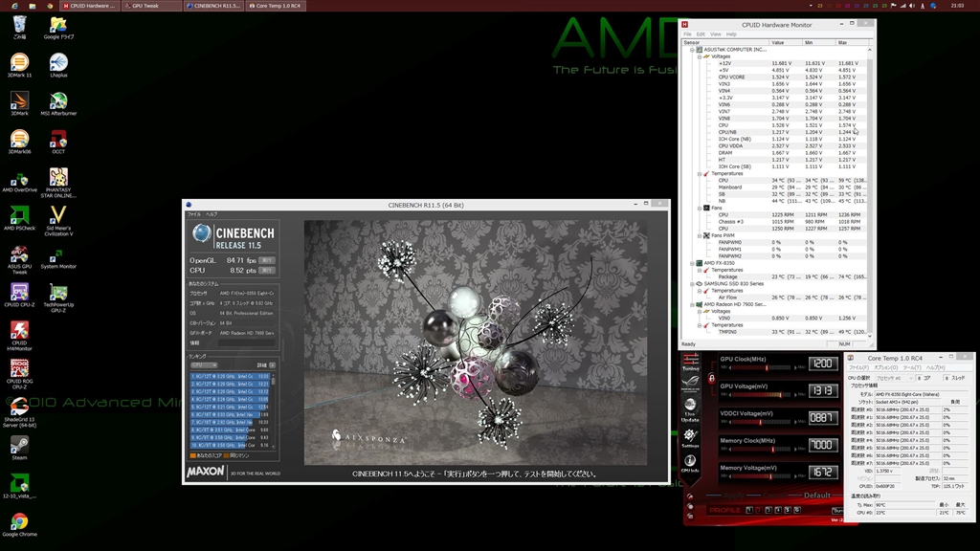Open the processor selection dropdown in Core Temp
980x551 pixels.
(x=895, y=378)
